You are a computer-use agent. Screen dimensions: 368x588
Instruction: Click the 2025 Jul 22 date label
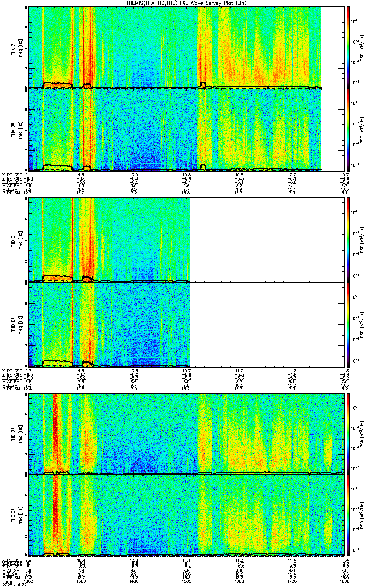(14, 585)
